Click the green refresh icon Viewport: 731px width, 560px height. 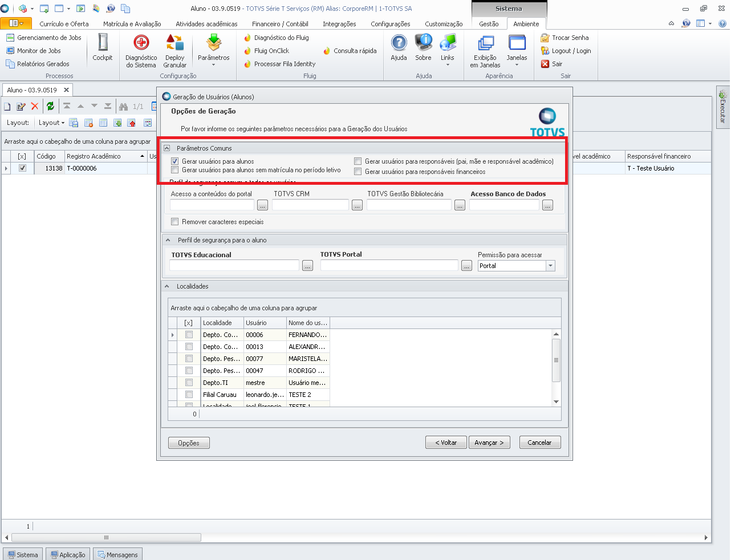click(x=50, y=107)
